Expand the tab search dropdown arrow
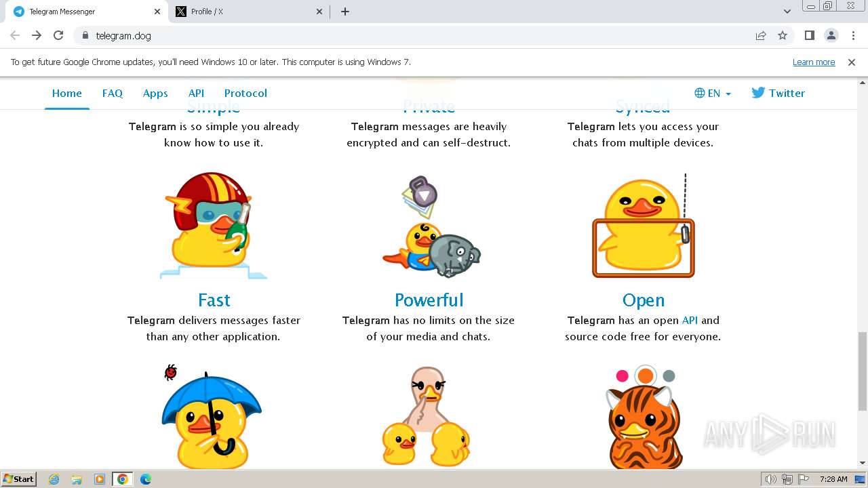The height and width of the screenshot is (488, 868). tap(787, 12)
